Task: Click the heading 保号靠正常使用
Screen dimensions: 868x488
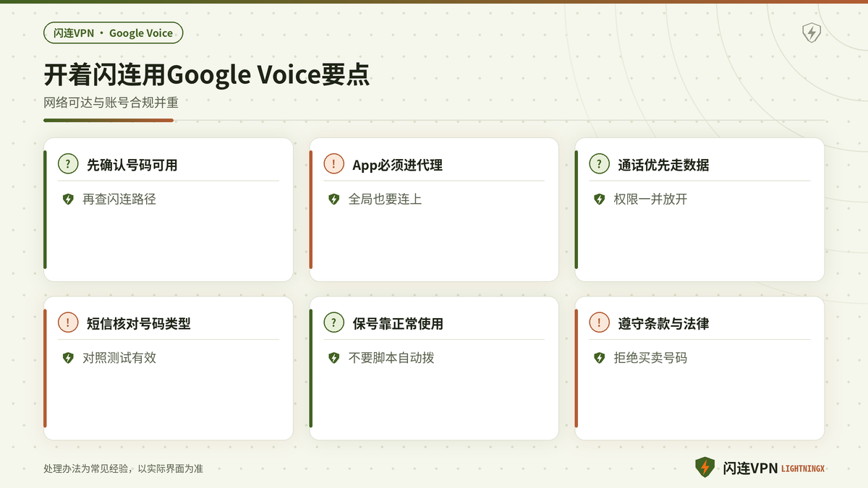Action: [397, 324]
